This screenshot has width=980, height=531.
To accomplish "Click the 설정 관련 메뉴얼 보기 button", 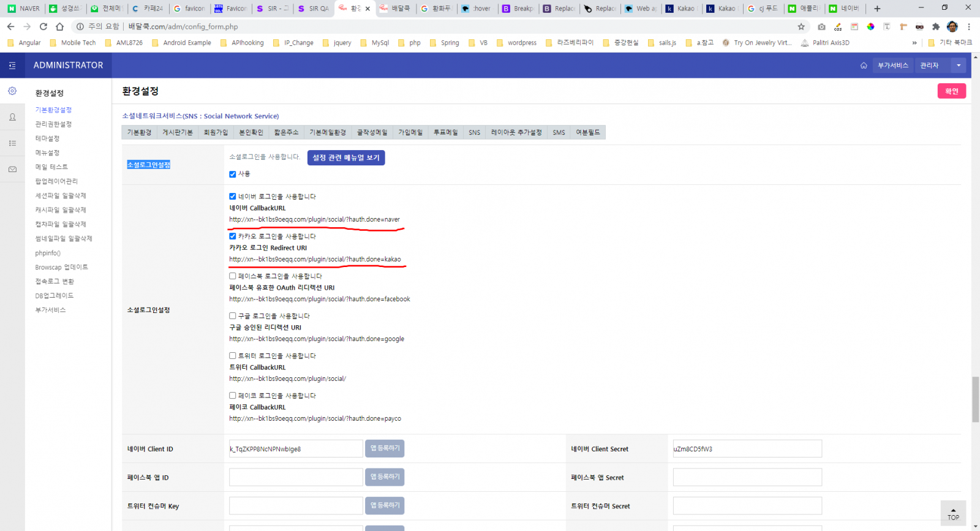I will coord(346,158).
